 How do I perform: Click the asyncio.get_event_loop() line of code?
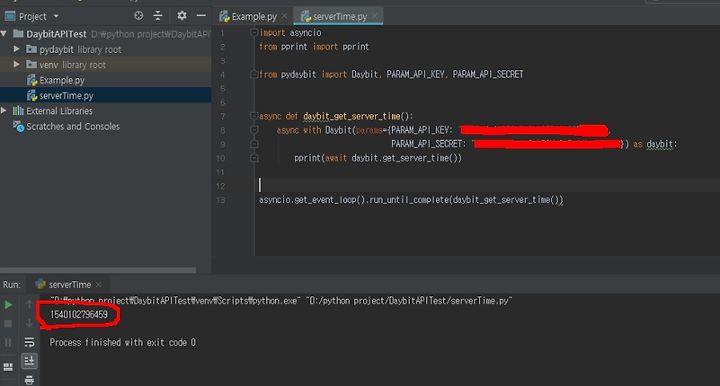(x=411, y=200)
